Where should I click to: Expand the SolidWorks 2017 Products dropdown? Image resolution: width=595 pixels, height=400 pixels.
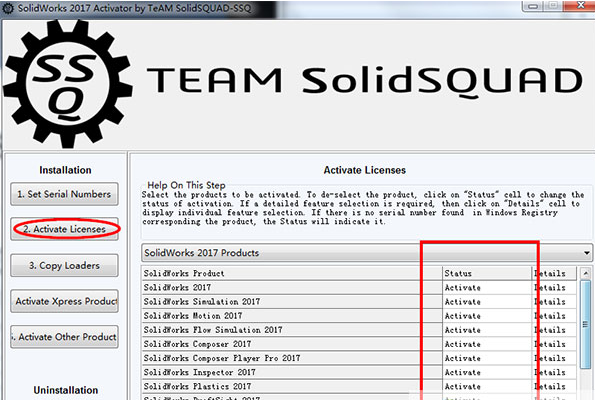[x=367, y=253]
